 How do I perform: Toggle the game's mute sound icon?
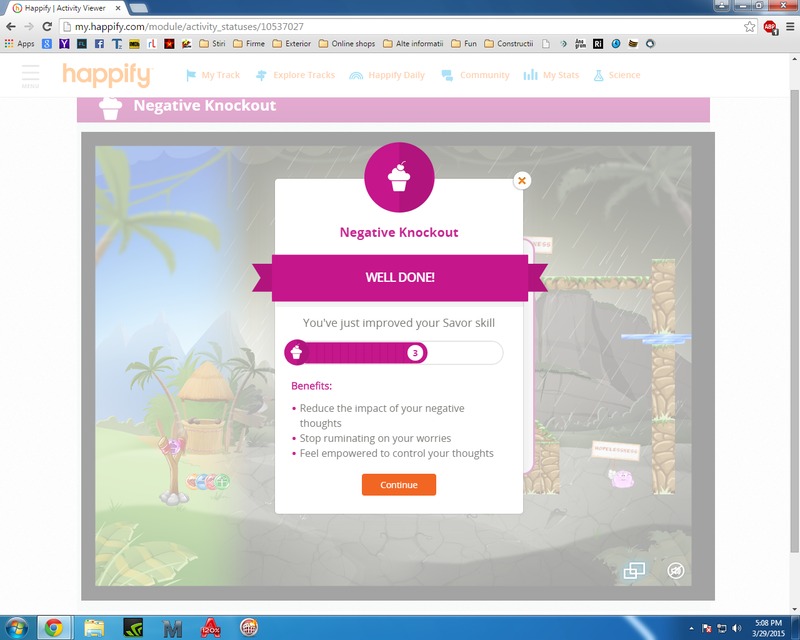point(676,570)
